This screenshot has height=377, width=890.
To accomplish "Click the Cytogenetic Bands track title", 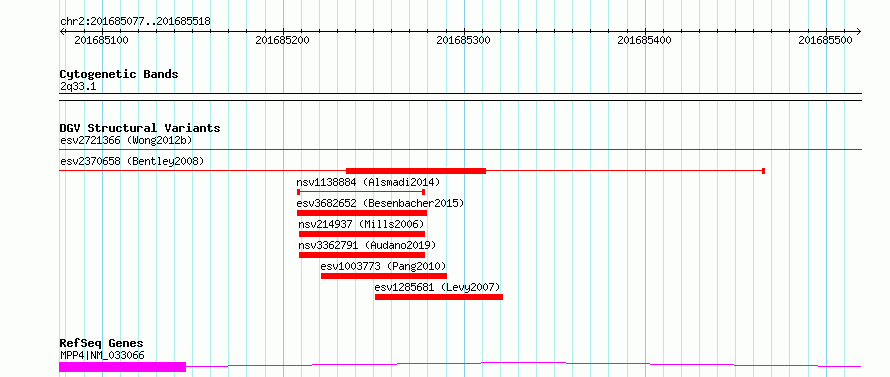I will [119, 74].
